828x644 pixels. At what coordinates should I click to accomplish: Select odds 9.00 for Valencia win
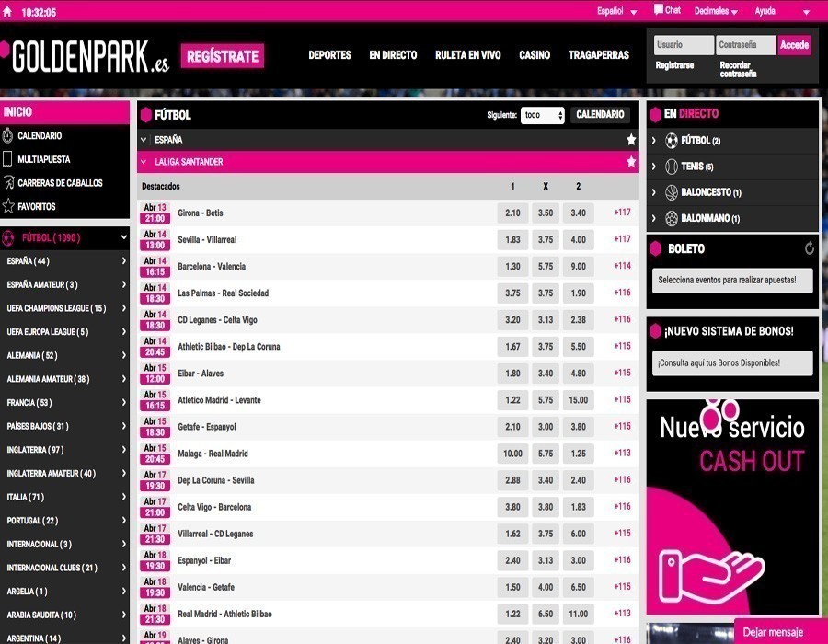click(x=579, y=267)
